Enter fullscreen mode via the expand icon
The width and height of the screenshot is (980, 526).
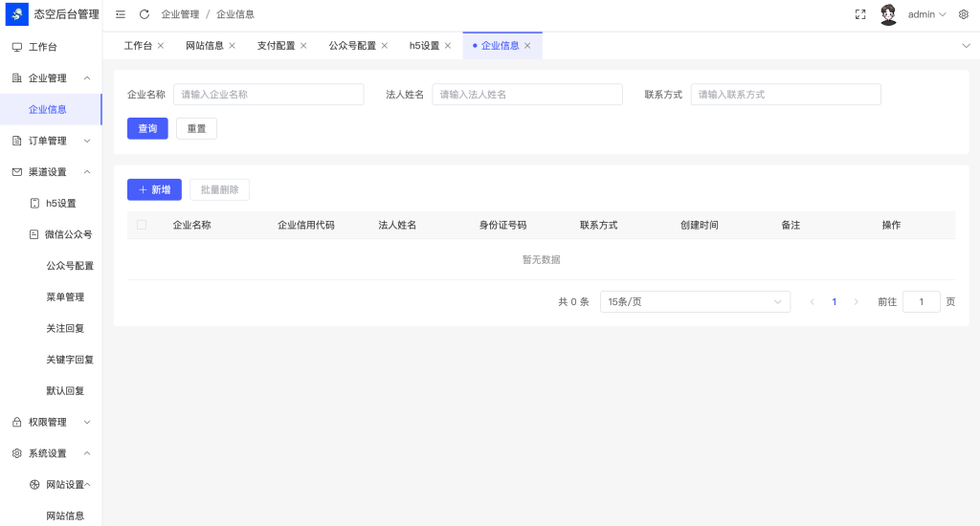[x=860, y=14]
